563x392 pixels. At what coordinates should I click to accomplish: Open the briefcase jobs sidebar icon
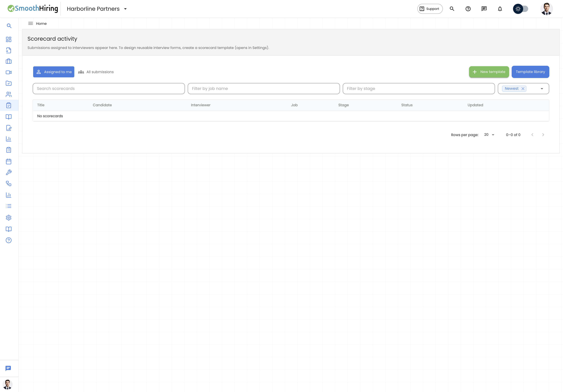click(9, 61)
